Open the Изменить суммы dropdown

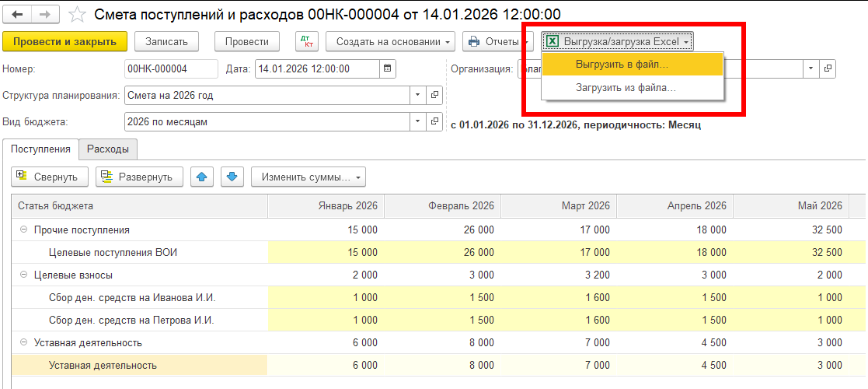(x=308, y=177)
